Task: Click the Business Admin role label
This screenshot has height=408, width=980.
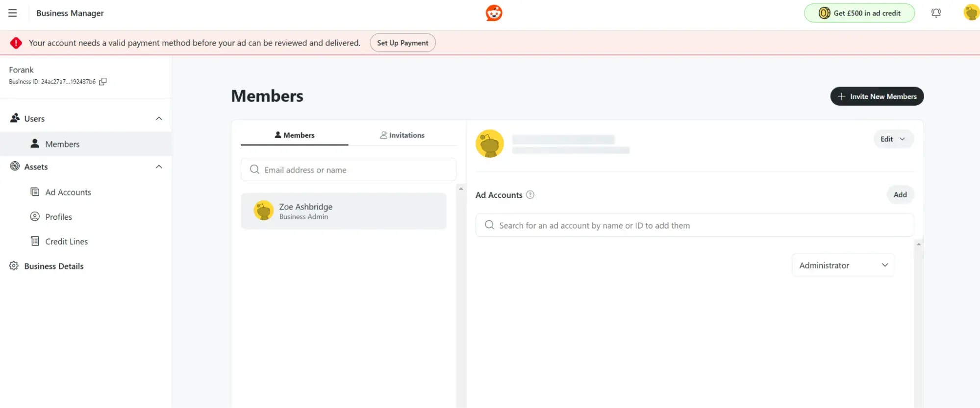Action: point(303,217)
